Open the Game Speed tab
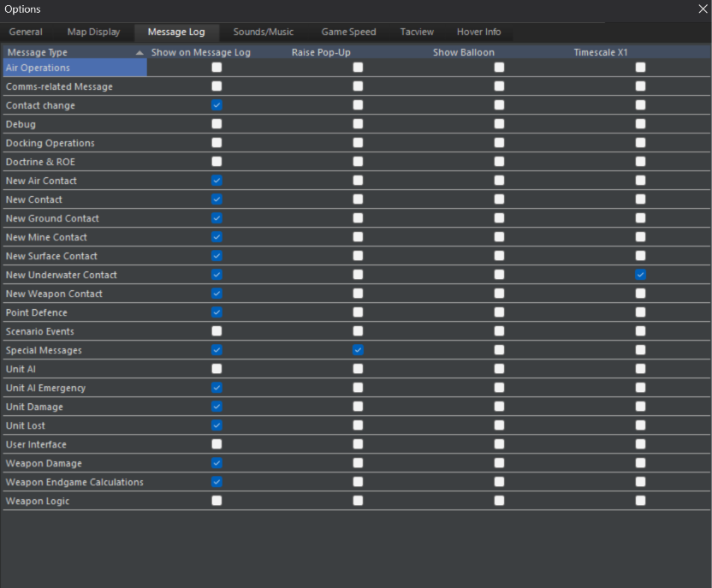712x588 pixels. [349, 33]
